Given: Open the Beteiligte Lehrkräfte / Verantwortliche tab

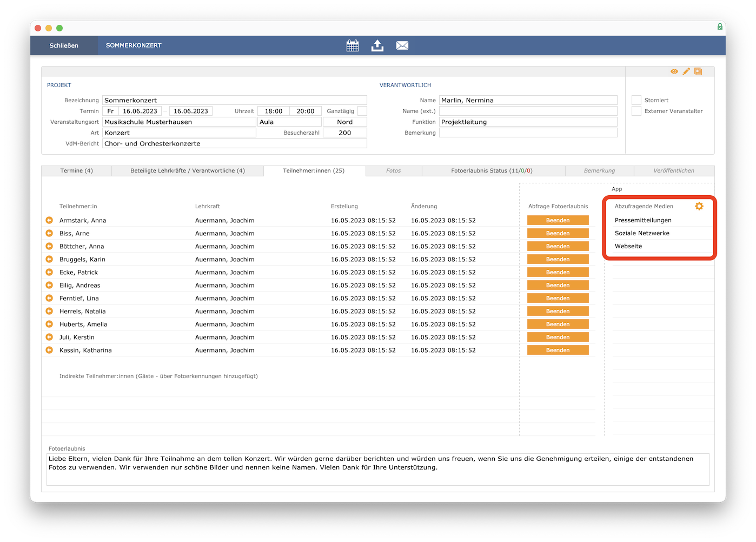Looking at the screenshot, I should pos(188,171).
